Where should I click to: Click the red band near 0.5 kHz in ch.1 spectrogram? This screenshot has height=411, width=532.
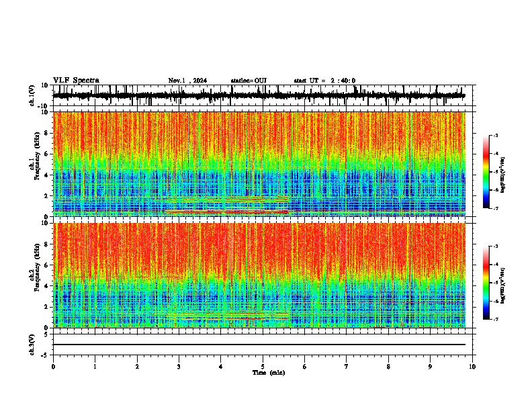226,212
